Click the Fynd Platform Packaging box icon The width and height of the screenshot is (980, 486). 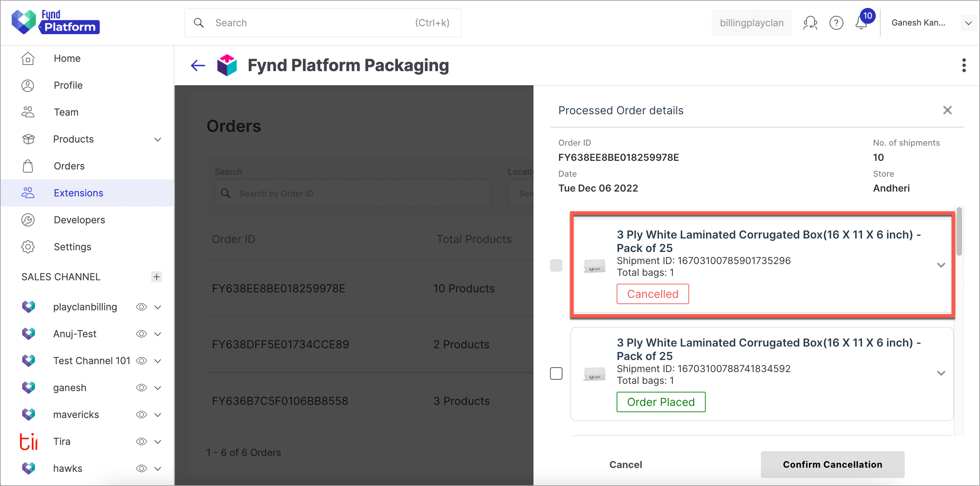click(227, 65)
